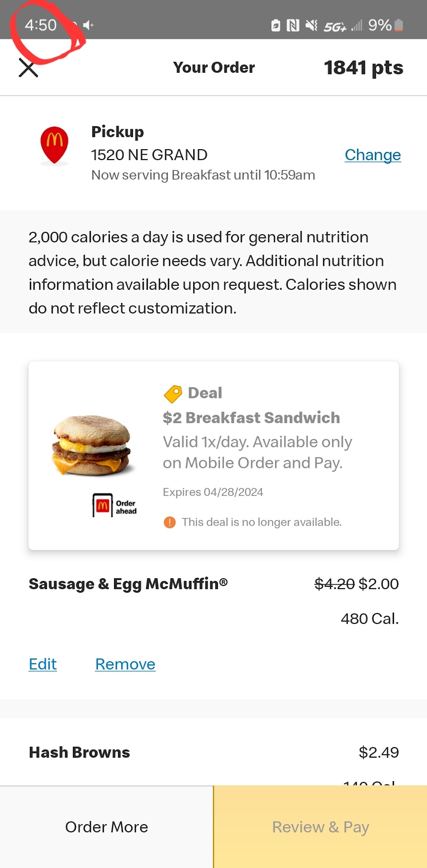This screenshot has width=427, height=868.
Task: Tap the Order ahead phone icon
Action: (103, 505)
